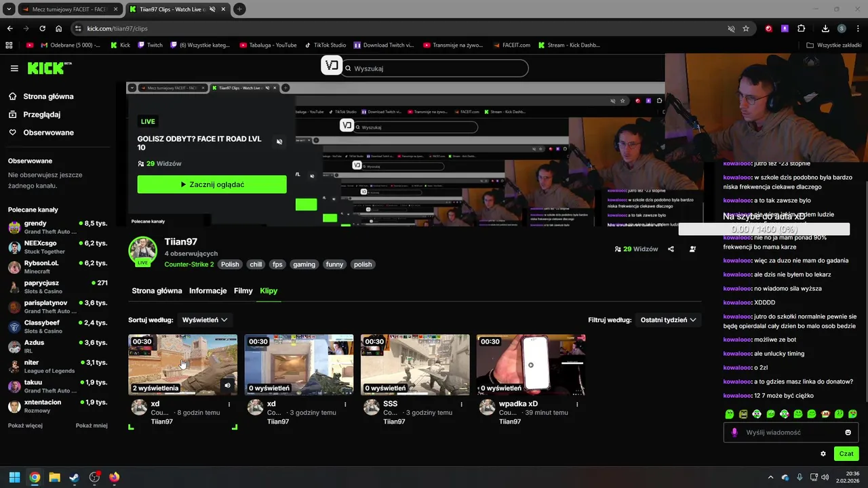Click Pokaż mniej under recommended channels
Viewport: 868px width, 488px height.
(x=92, y=426)
